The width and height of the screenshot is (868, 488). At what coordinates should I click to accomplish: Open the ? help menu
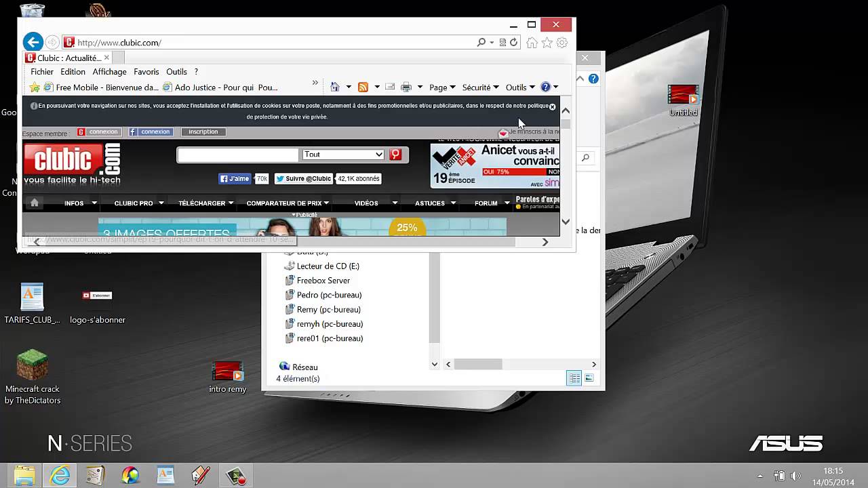[196, 72]
